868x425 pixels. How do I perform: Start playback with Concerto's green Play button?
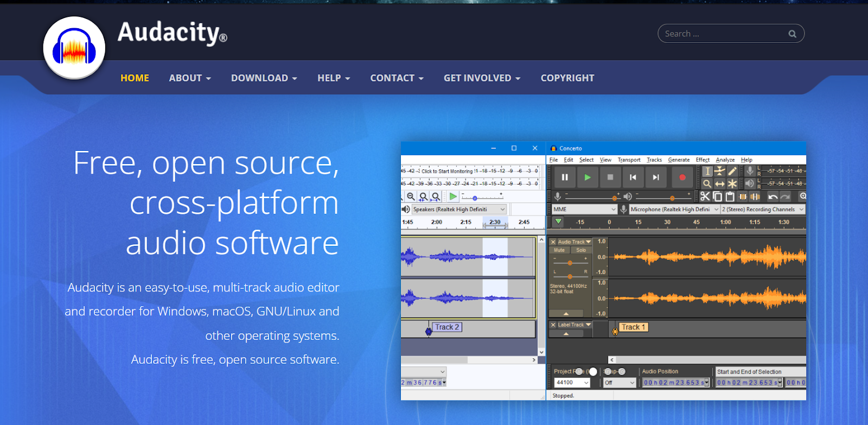click(x=588, y=177)
